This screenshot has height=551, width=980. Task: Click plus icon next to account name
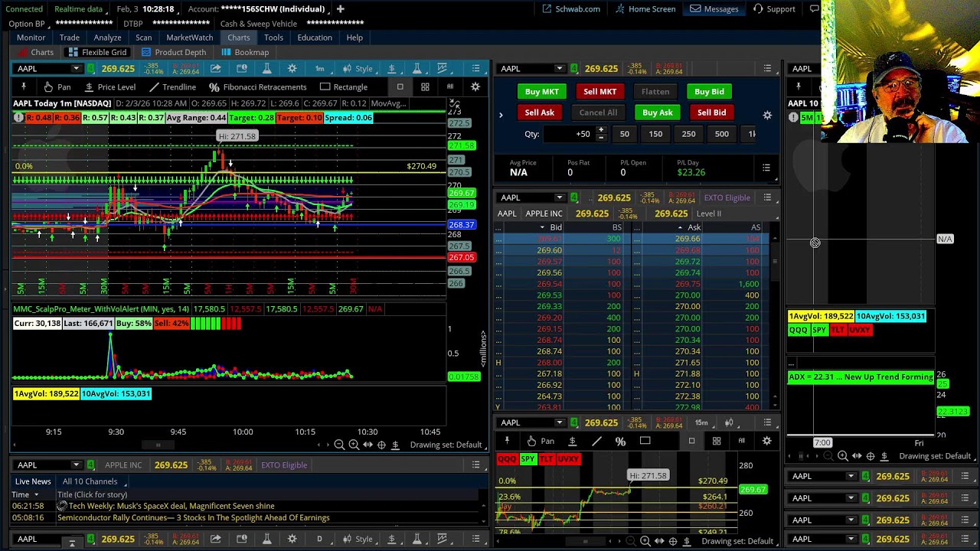340,9
